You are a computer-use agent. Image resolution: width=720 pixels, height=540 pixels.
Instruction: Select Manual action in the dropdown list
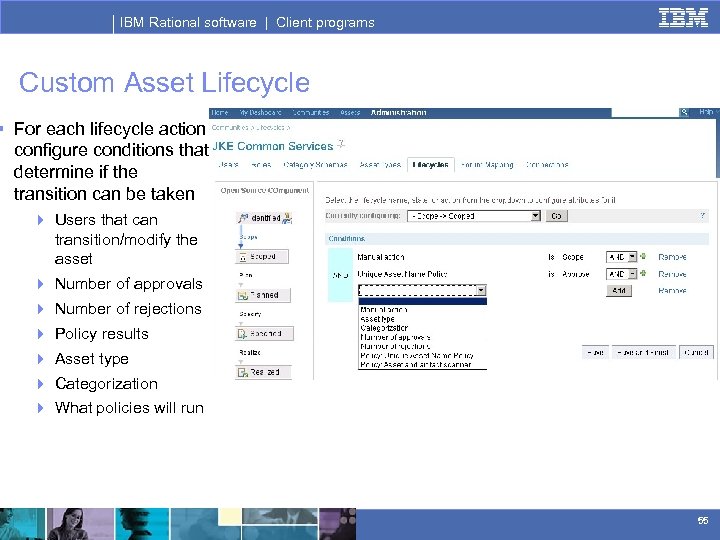pyautogui.click(x=422, y=310)
